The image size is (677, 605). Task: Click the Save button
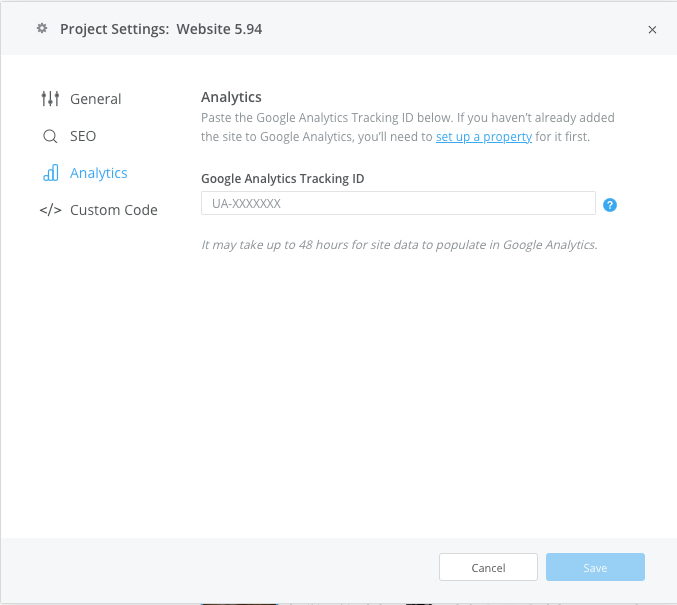(x=595, y=568)
